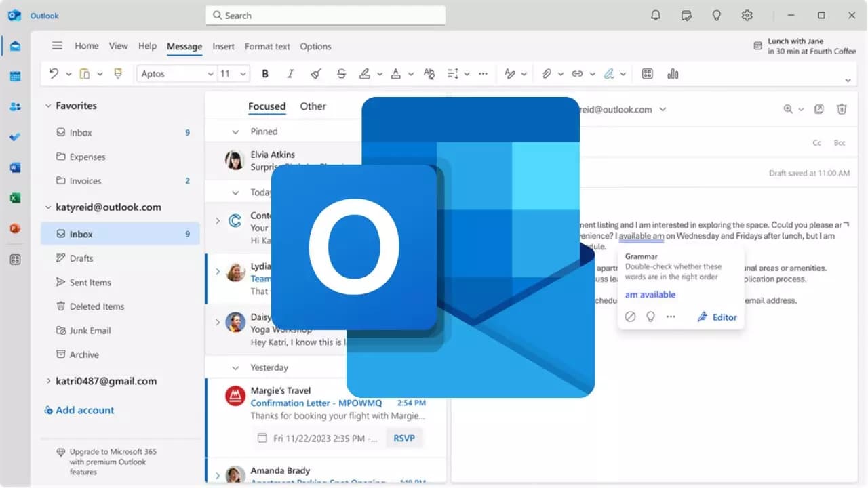This screenshot has width=868, height=488.
Task: Click the Clear formatting icon
Action: (315, 74)
